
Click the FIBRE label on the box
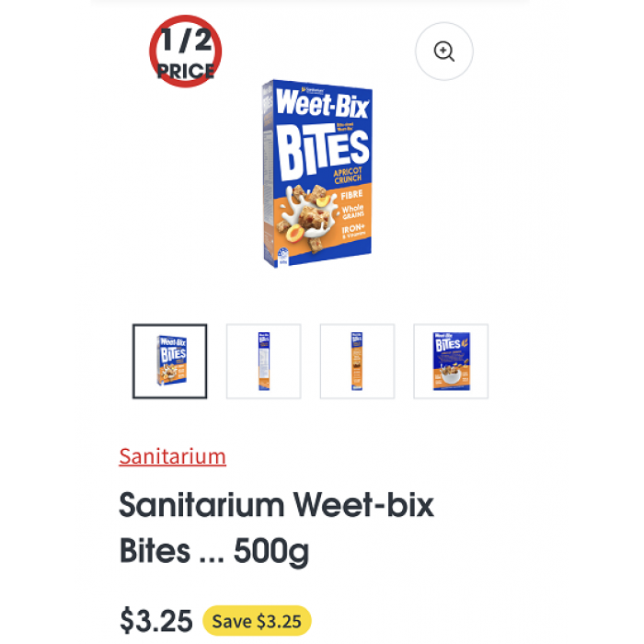click(351, 195)
